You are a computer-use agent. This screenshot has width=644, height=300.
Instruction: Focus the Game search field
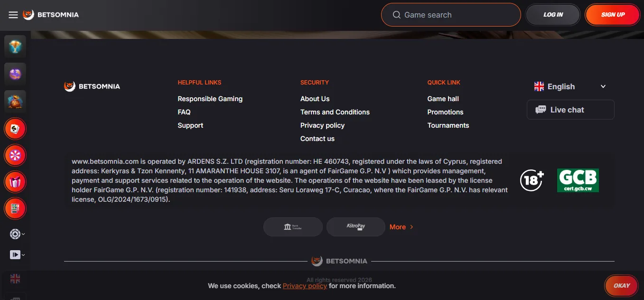click(451, 15)
